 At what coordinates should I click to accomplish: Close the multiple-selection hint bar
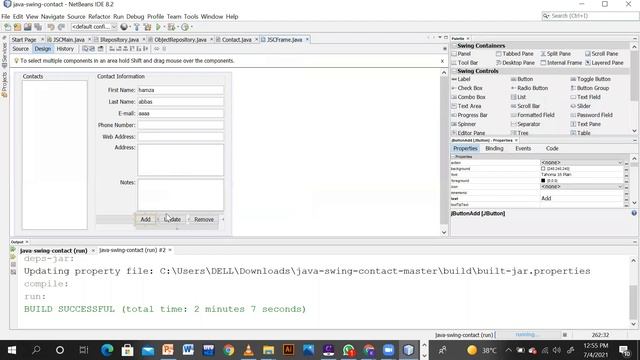(442, 61)
